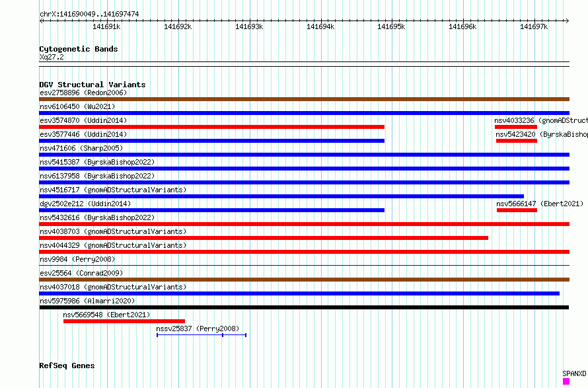
Task: Select the blue nsv6137958 variant bar
Action: click(x=304, y=182)
